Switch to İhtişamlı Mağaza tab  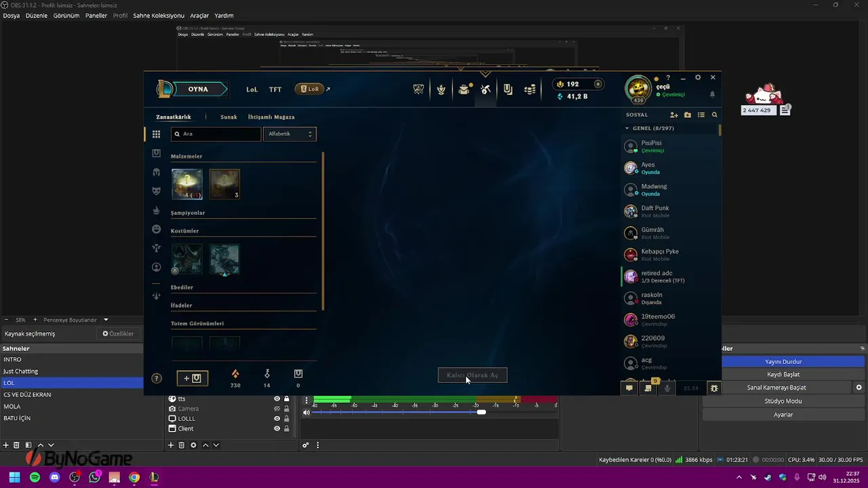[x=271, y=117]
